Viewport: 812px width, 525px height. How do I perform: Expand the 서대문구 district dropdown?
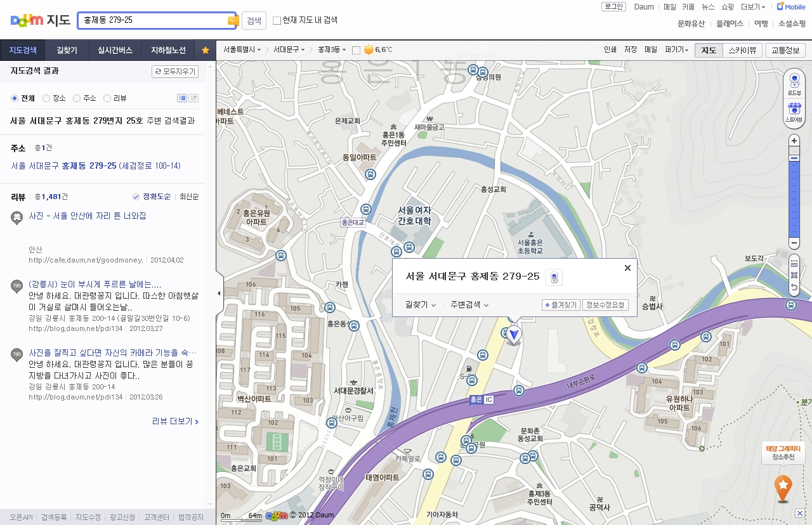click(289, 49)
